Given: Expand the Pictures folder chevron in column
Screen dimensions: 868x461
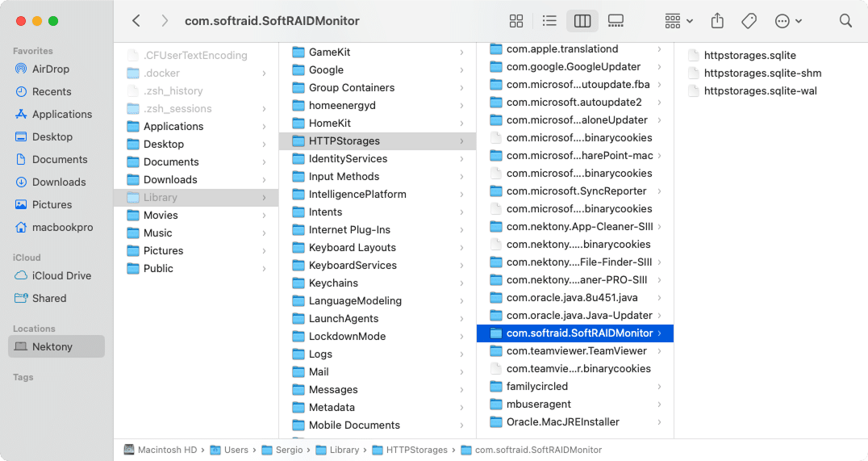Looking at the screenshot, I should click(264, 251).
